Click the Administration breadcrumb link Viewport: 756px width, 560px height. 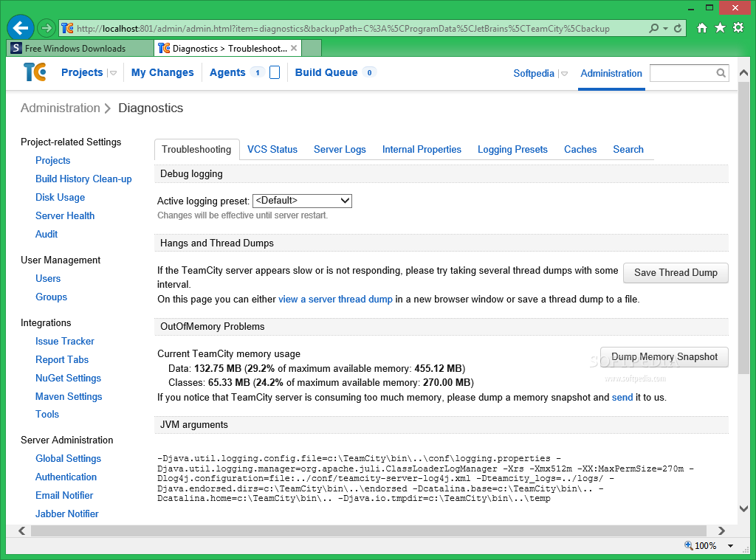pos(61,108)
